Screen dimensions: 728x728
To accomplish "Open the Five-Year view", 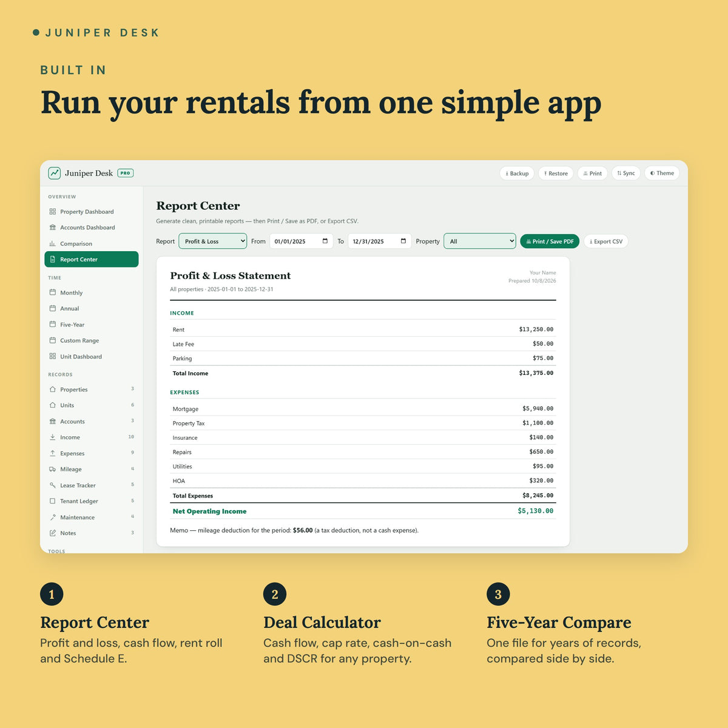I will pyautogui.click(x=91, y=325).
